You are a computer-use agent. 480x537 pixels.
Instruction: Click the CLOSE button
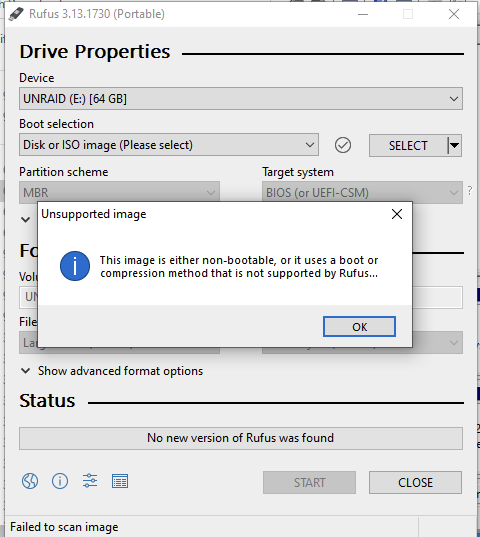(415, 482)
